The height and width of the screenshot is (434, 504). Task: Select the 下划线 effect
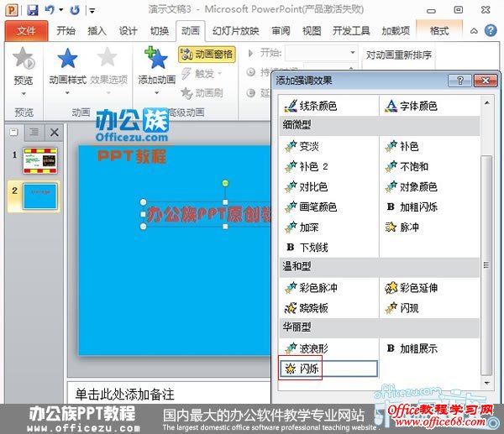click(328, 247)
